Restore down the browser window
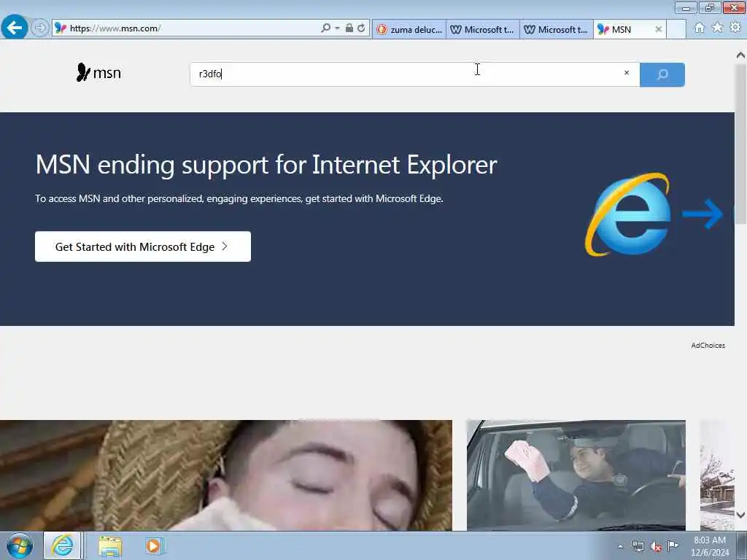 pos(710,7)
